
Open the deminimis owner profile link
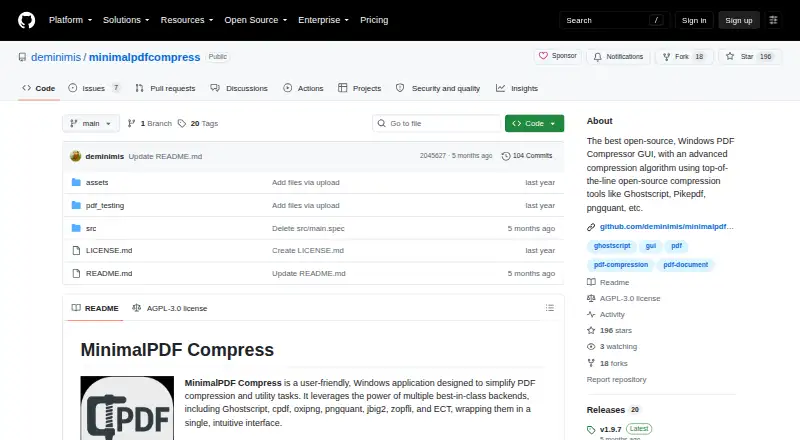point(56,57)
